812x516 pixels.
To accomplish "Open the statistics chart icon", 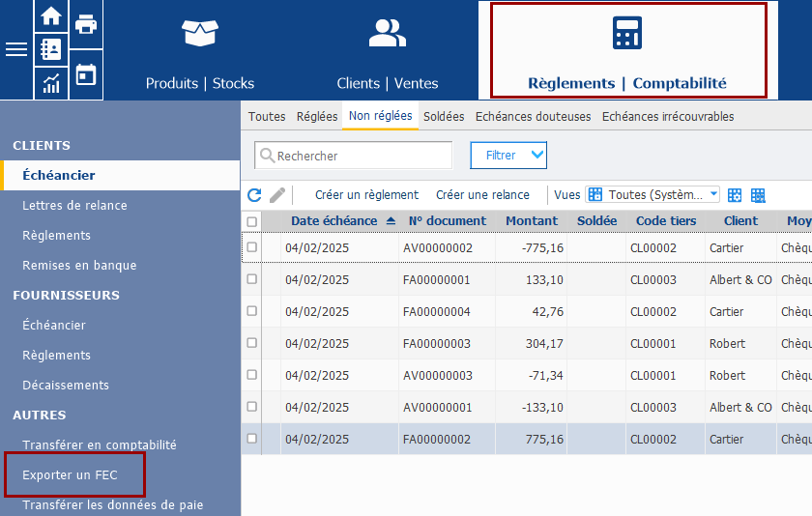I will click(51, 83).
